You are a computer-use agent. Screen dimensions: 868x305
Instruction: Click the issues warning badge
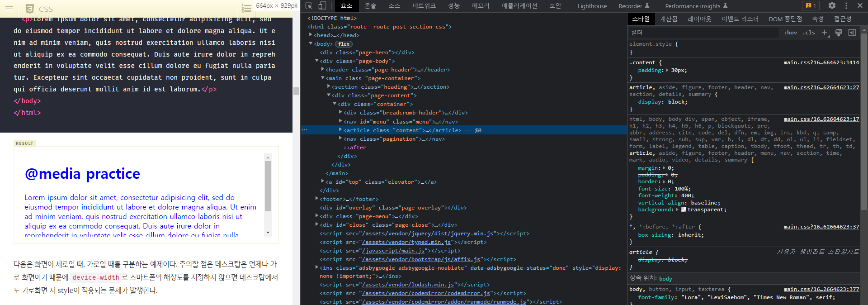[811, 6]
